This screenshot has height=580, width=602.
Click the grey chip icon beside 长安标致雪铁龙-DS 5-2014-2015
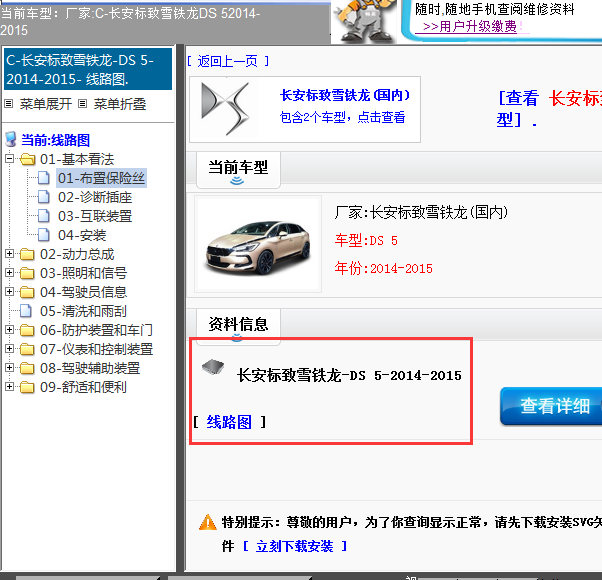[x=213, y=367]
